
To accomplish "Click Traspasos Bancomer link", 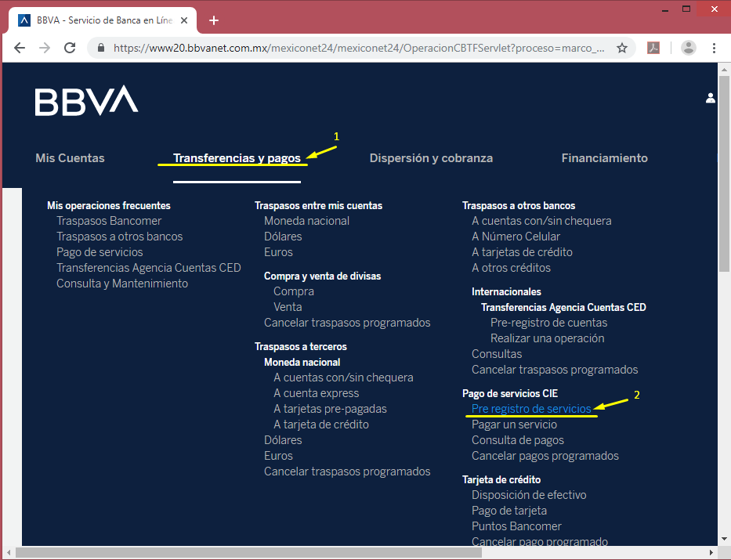I will [109, 220].
